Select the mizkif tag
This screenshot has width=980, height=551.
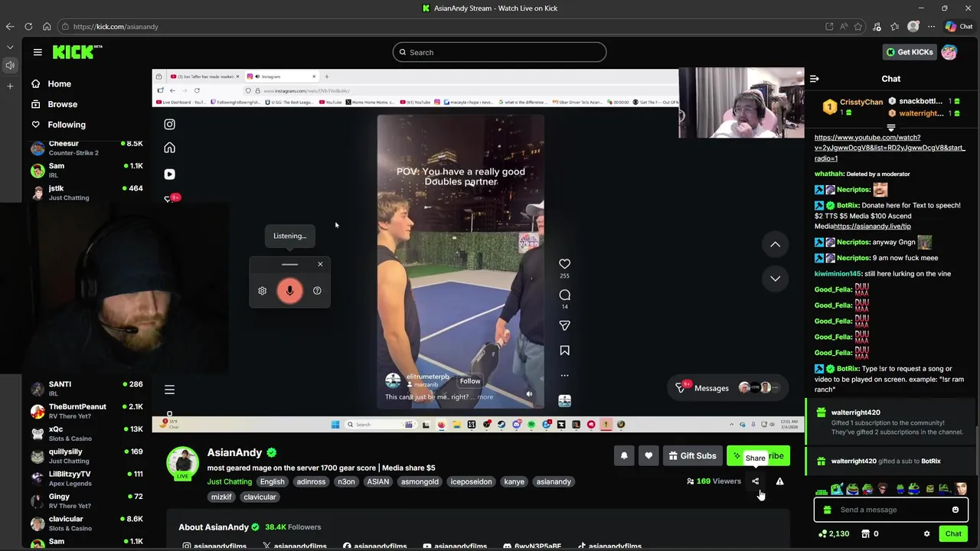point(221,497)
